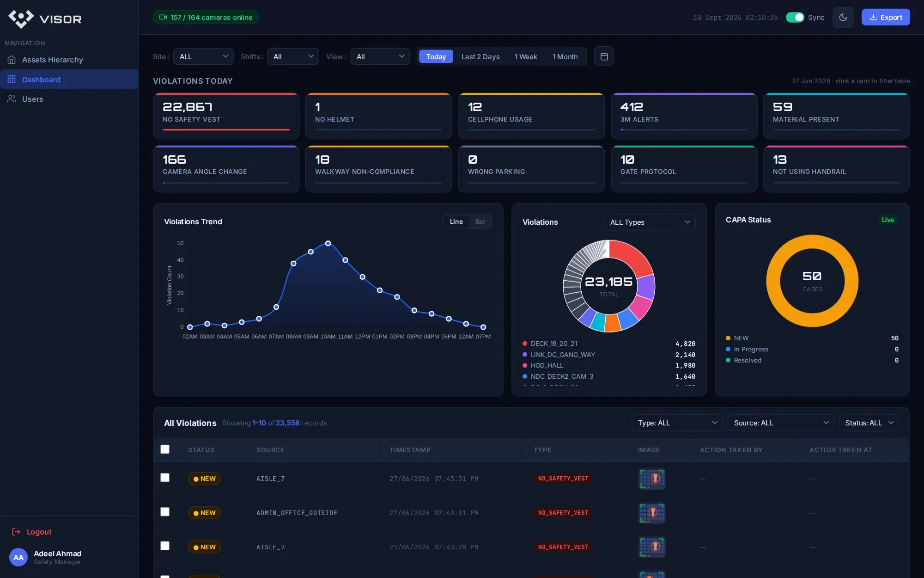Open the Shifts All dropdown
Viewport: 924px width, 578px height.
tap(293, 56)
